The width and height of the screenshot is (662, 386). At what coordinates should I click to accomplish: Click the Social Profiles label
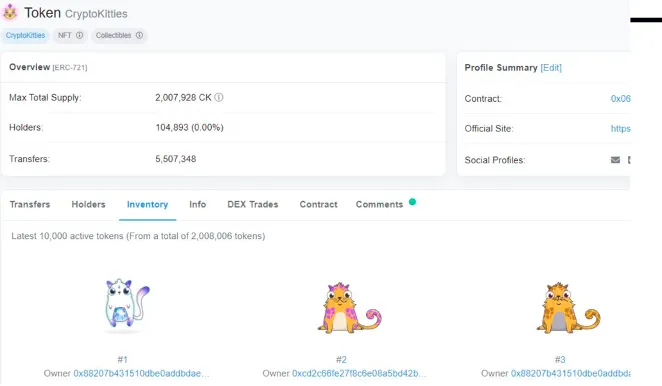[495, 160]
